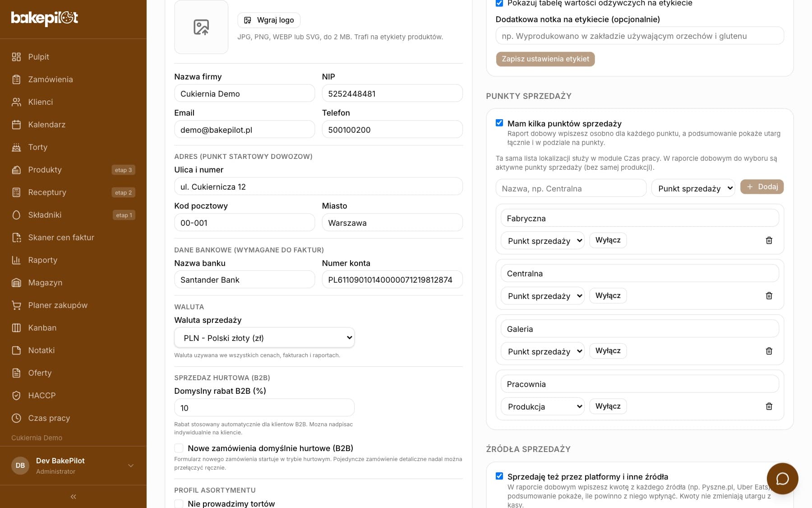Delete the Fabryczna location with trash icon
Screen dimensions: 812x508
pos(769,240)
